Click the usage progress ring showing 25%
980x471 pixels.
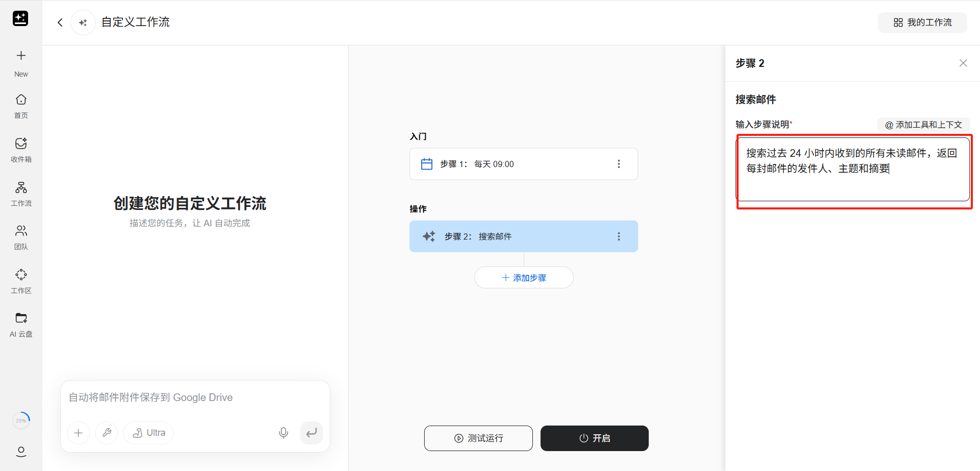click(21, 420)
